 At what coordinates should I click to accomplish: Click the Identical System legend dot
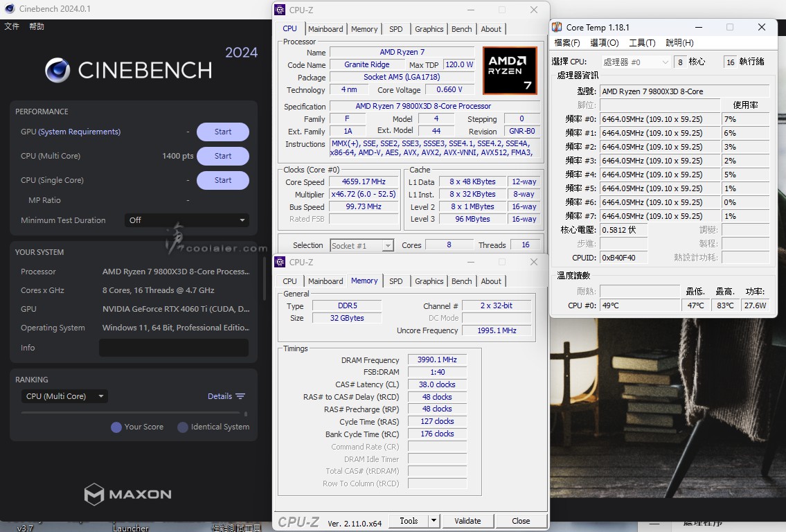pos(182,427)
